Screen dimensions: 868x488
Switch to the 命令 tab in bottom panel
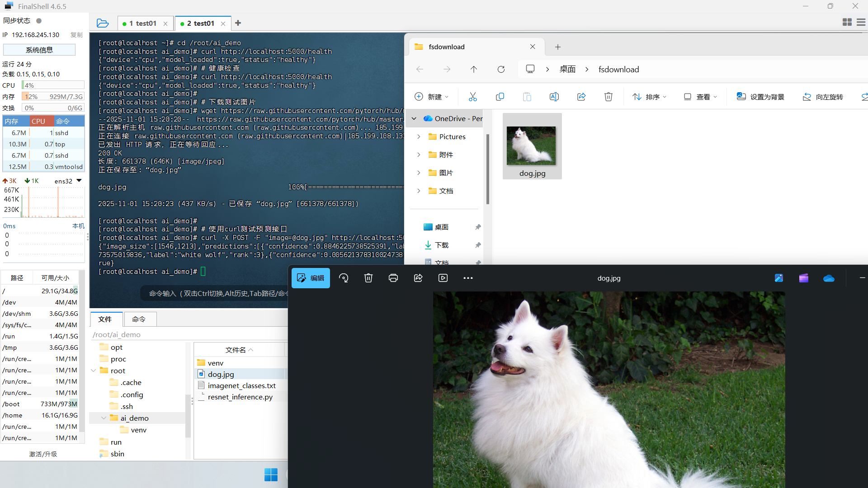click(139, 319)
